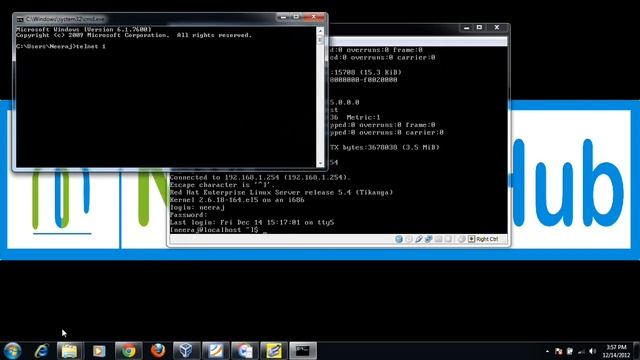The image size is (640, 360).
Task: Open Windows Media Player taskbar icon
Action: pos(99,351)
